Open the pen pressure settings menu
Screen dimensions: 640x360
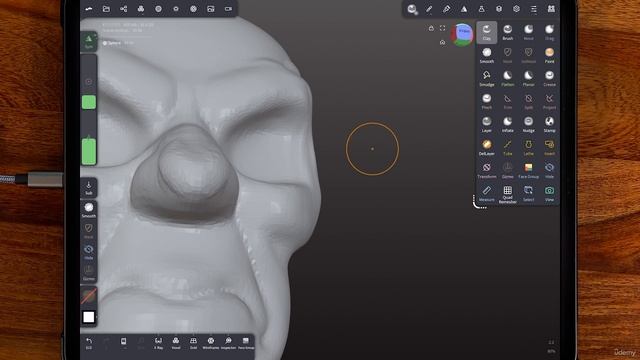(x=447, y=9)
